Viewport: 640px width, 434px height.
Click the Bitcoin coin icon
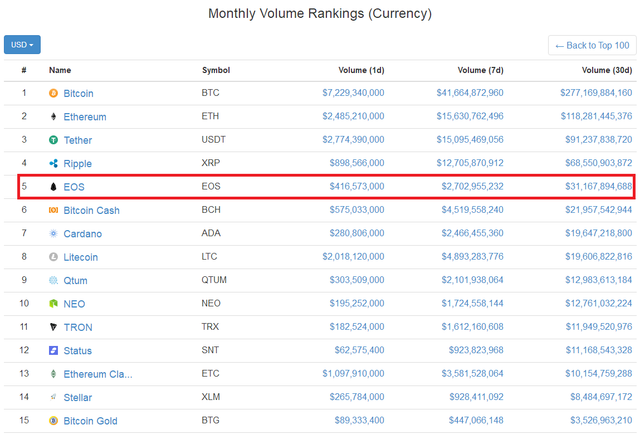(x=54, y=93)
